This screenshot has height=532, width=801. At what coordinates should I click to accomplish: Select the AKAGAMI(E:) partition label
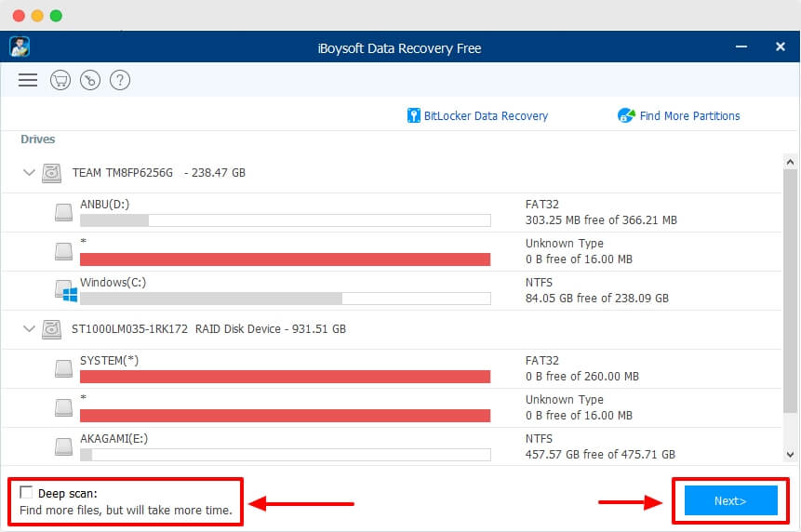coord(113,439)
